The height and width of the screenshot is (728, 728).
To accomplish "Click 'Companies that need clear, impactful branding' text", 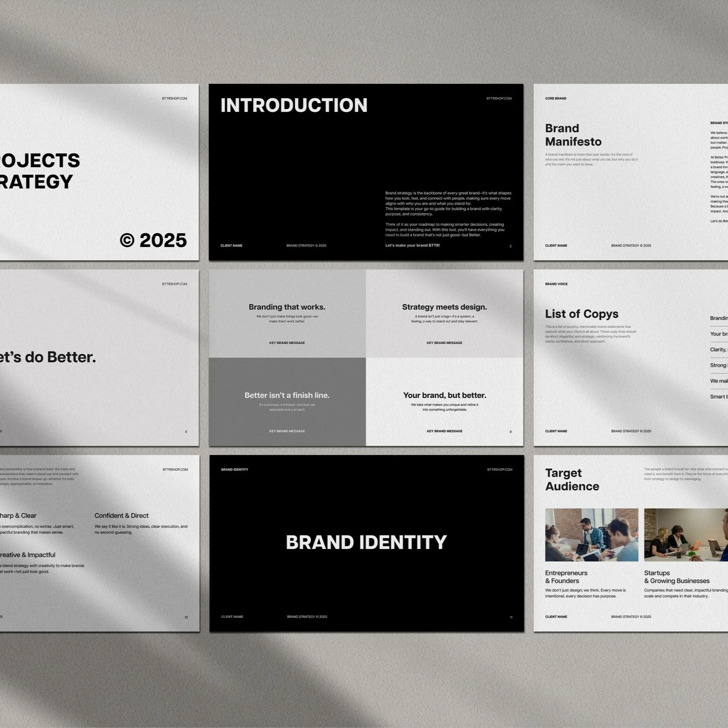I will [x=686, y=593].
